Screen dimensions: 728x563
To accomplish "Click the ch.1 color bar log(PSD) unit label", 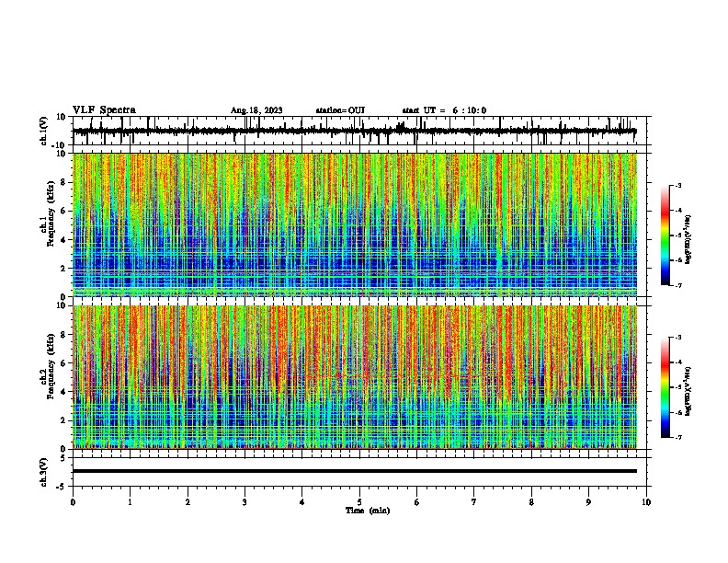I will 688,239.
